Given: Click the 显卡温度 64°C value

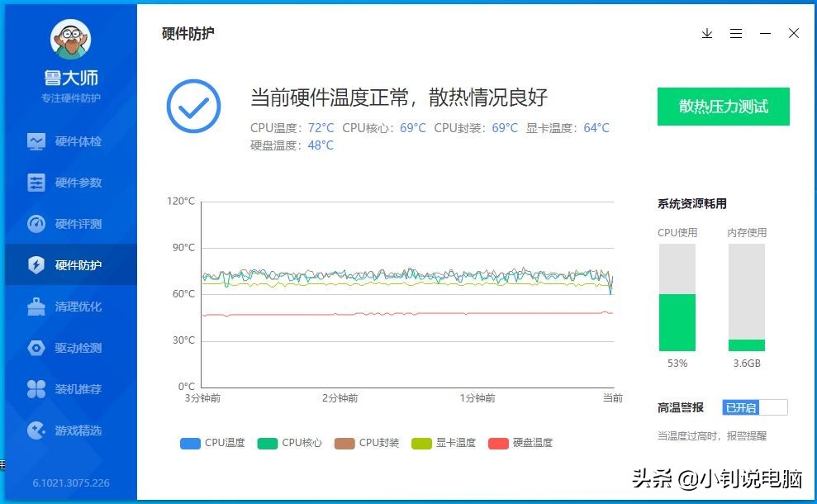Looking at the screenshot, I should (x=596, y=128).
